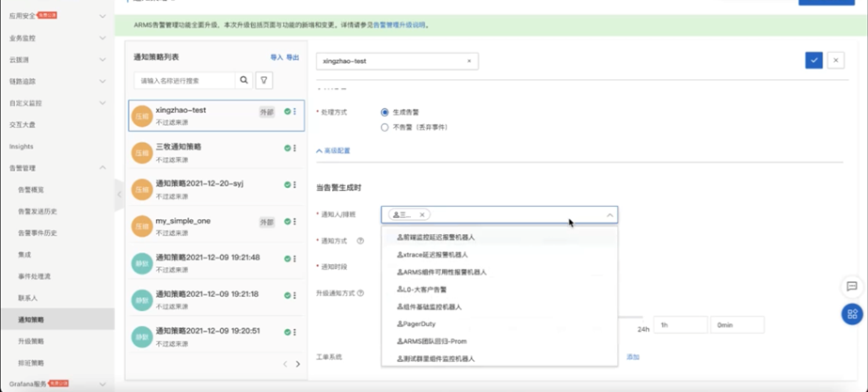The width and height of the screenshot is (868, 392).
Task: Choose xtrace延迟报警机器人 from dropdown
Action: coord(499,255)
